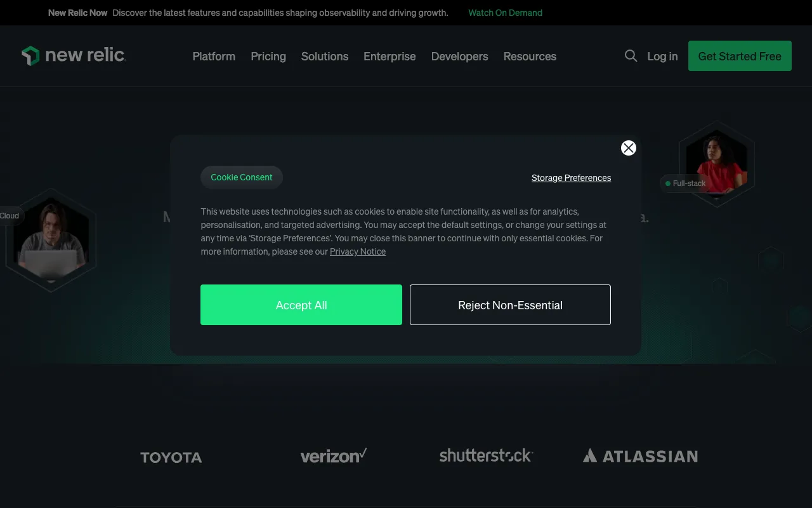The image size is (812, 508).
Task: Select Reject Non-Essential
Action: point(510,305)
